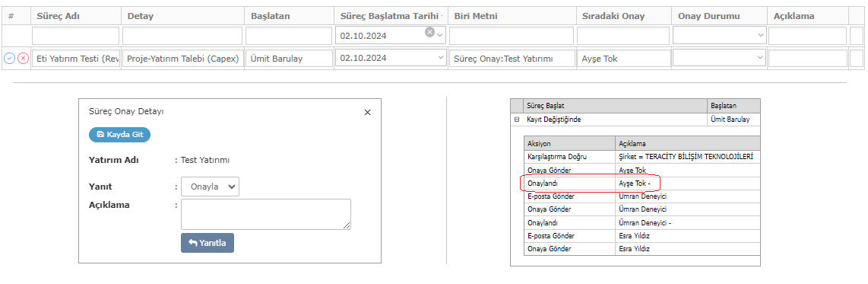Open the row's 02.10.2024 date dropdown
The height and width of the screenshot is (284, 868).
(x=440, y=58)
